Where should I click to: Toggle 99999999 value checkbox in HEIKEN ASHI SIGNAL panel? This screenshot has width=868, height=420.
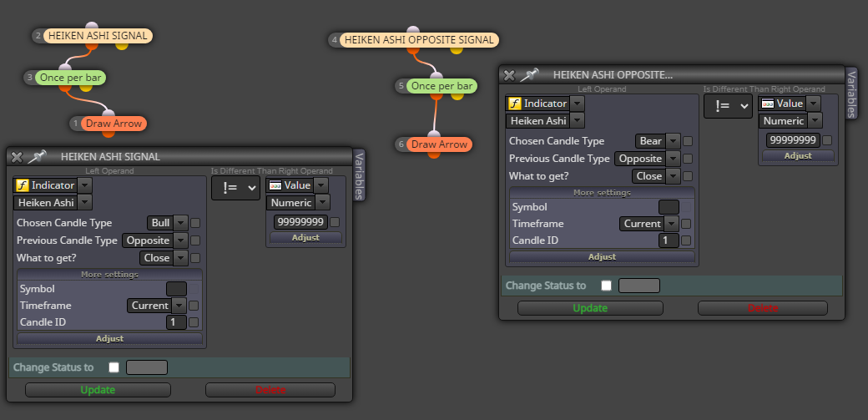335,222
